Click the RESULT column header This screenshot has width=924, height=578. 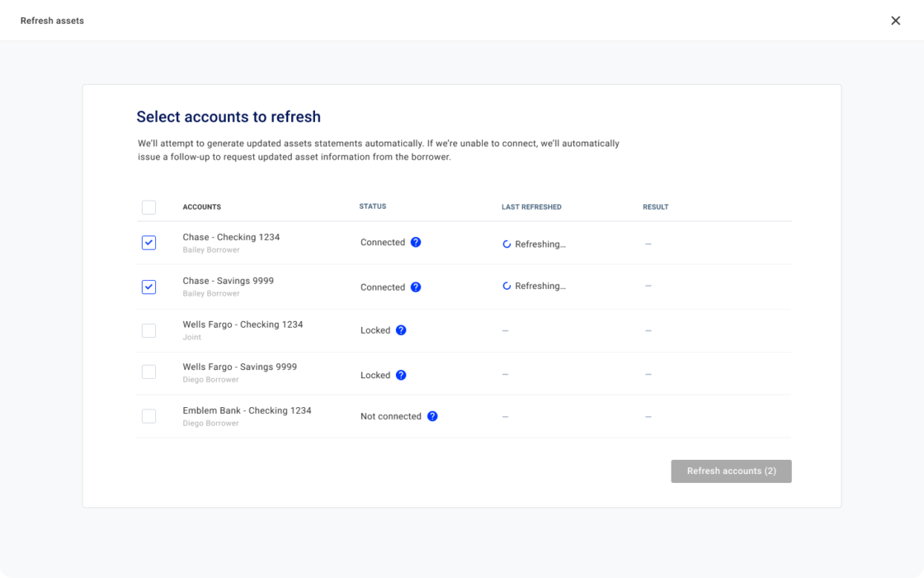[x=655, y=206]
